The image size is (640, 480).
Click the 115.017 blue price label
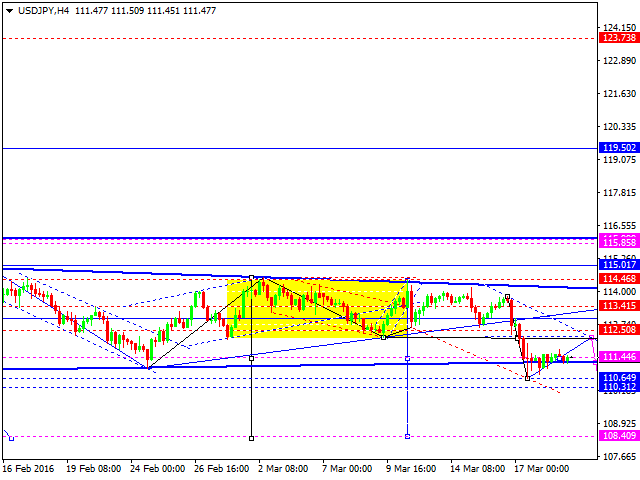click(x=620, y=264)
